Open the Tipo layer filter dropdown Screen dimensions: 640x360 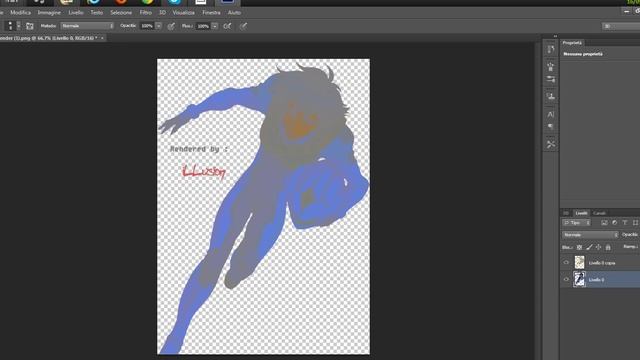[576, 223]
